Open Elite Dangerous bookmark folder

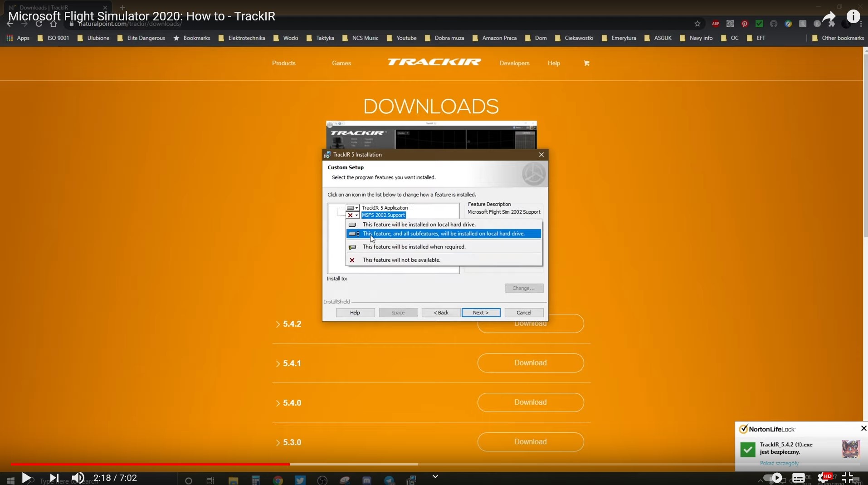pos(141,38)
